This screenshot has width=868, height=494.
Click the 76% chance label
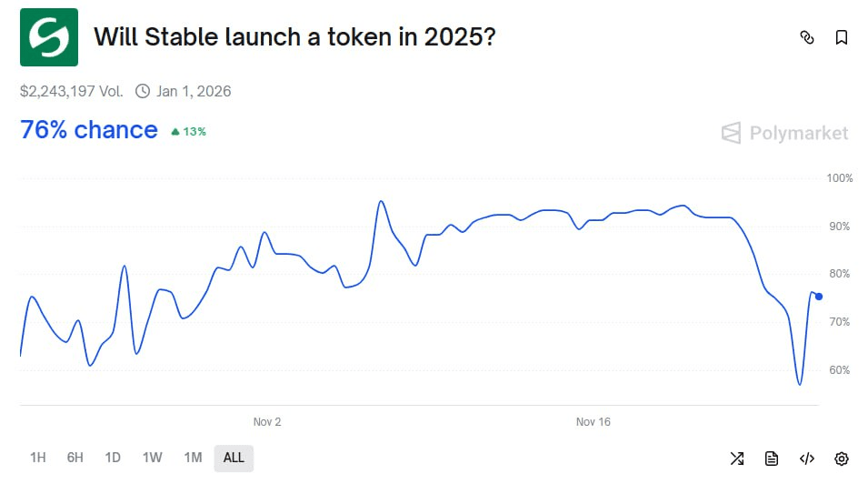pos(89,130)
